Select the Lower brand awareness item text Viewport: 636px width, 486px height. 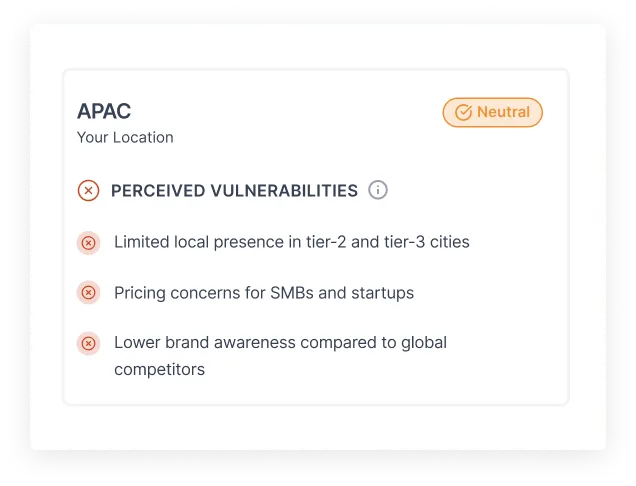[x=280, y=342]
